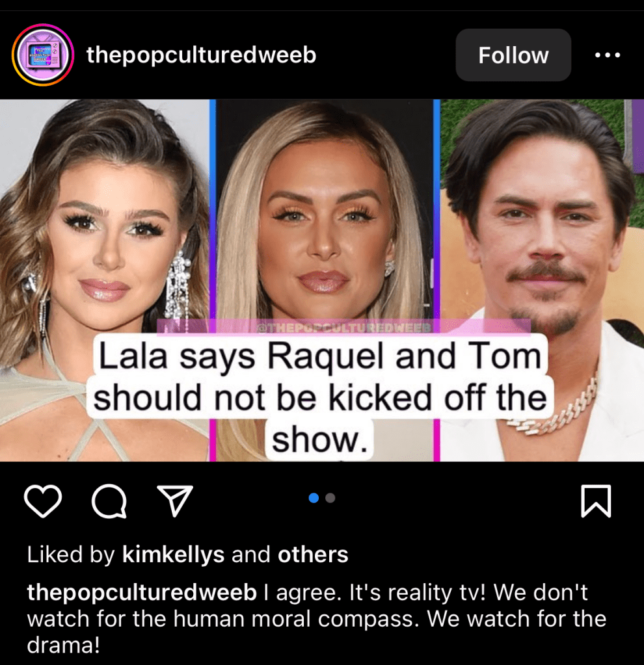Tap the Lala says Raquel headline overlay
Image resolution: width=644 pixels, height=665 pixels.
[x=320, y=397]
